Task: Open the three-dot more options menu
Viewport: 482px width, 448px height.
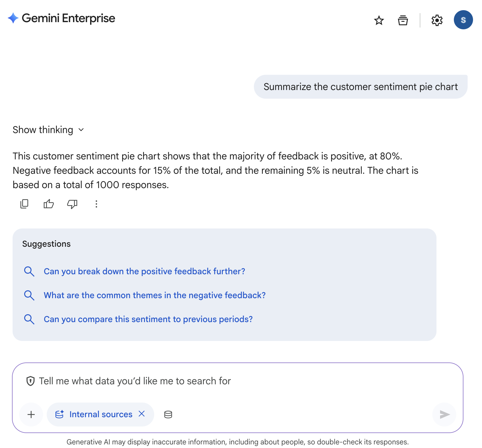Action: [x=96, y=204]
